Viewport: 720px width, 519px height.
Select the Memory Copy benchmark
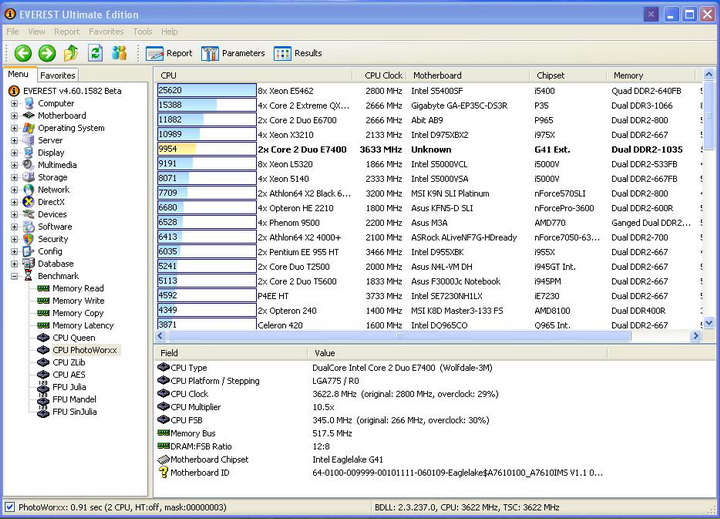pyautogui.click(x=78, y=313)
